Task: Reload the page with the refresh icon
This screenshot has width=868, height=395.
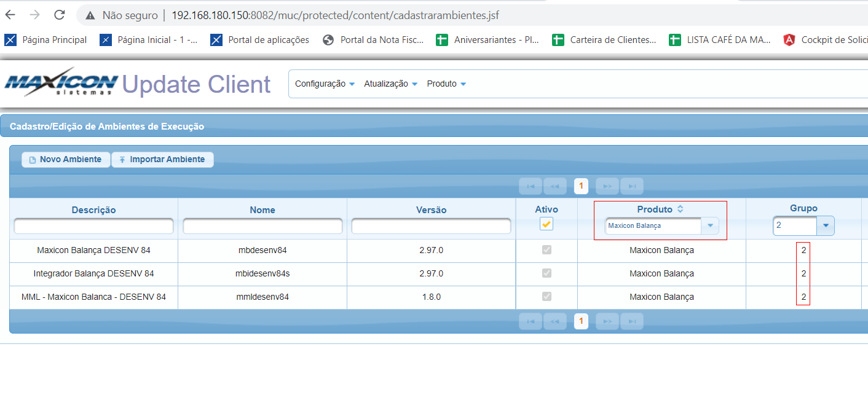Action: pyautogui.click(x=60, y=15)
